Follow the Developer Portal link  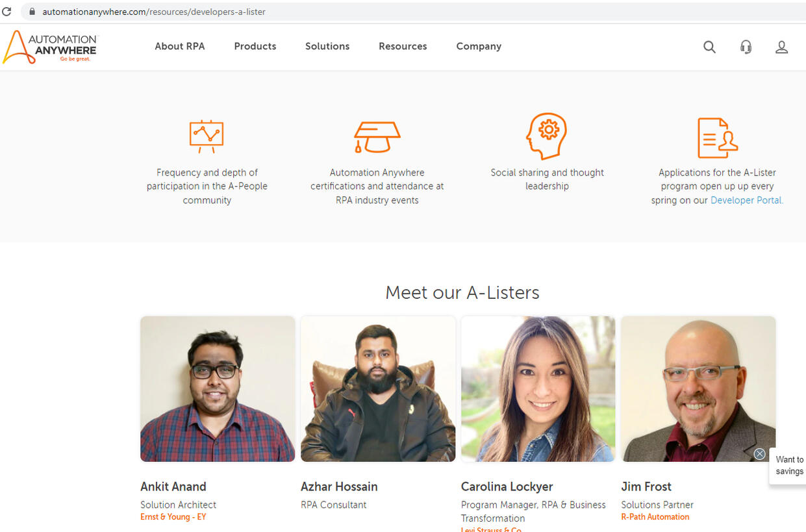tap(746, 200)
